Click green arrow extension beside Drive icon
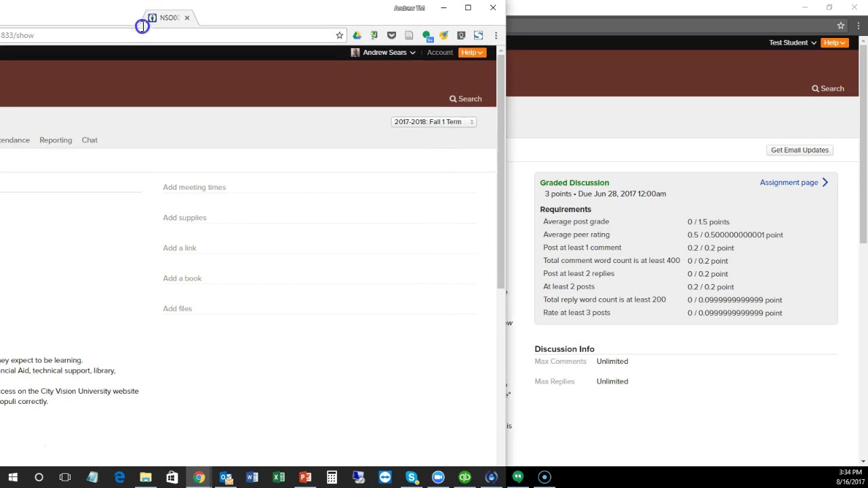The image size is (868, 488). tap(374, 35)
